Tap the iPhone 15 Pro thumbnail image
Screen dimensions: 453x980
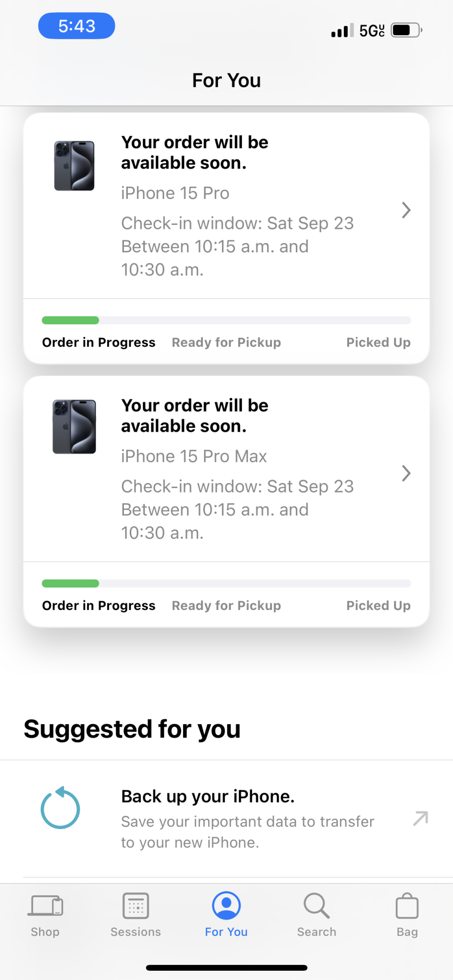[74, 166]
